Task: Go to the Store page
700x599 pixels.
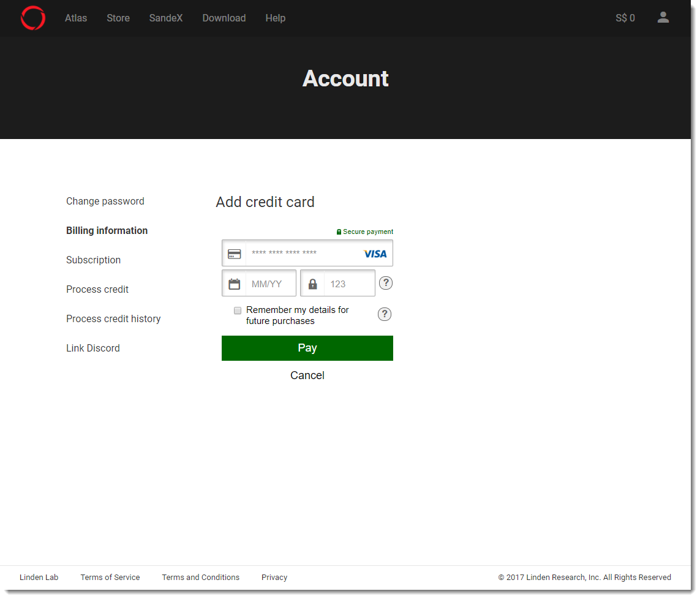Action: click(118, 18)
